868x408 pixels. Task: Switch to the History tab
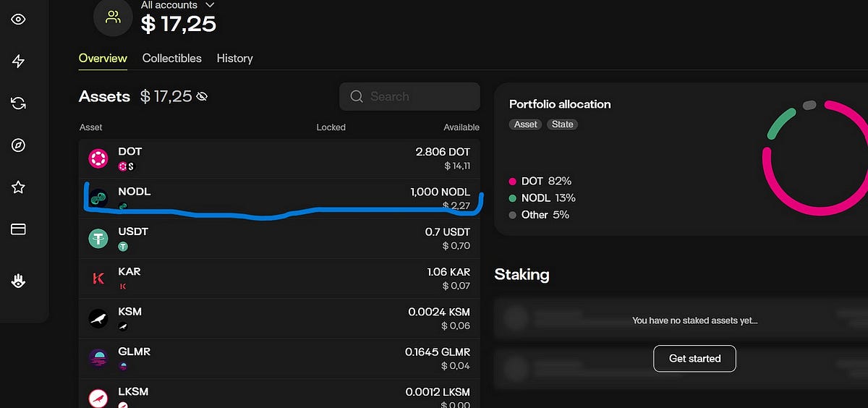click(235, 58)
